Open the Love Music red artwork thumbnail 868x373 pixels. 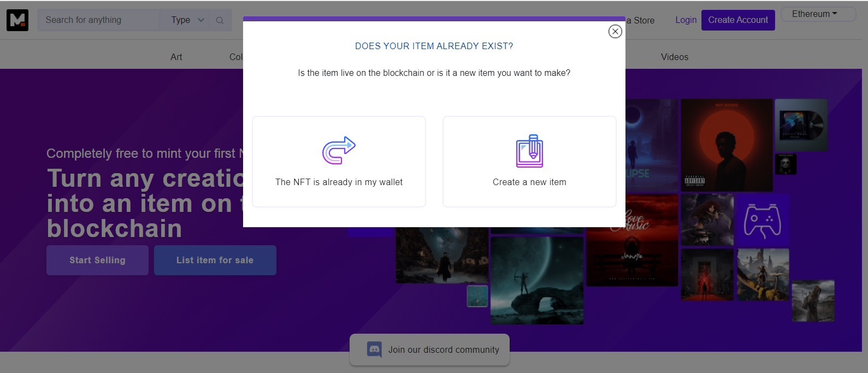tap(632, 240)
